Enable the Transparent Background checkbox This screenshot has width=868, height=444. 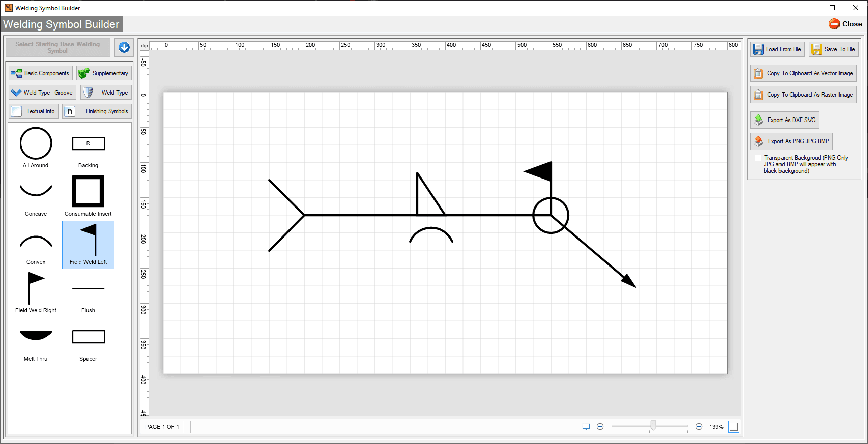click(x=758, y=158)
